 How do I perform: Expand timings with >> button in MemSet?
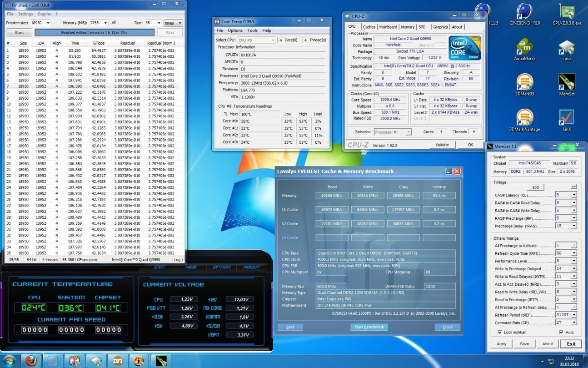coord(573,187)
